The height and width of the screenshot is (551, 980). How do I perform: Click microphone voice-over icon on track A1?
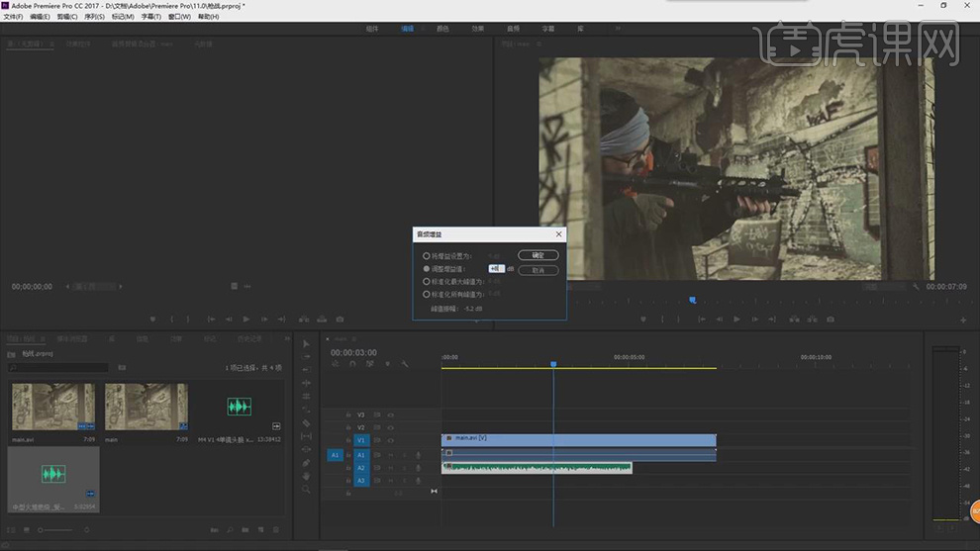[x=418, y=455]
